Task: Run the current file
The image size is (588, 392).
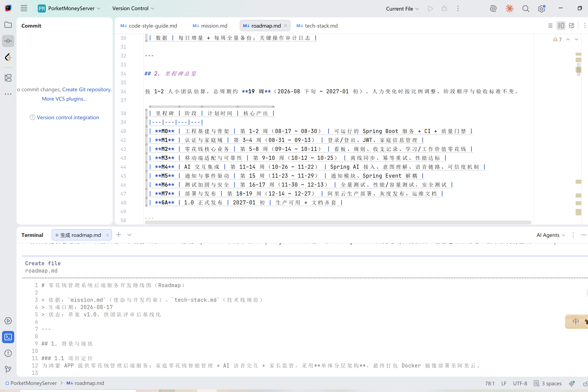Action: pyautogui.click(x=430, y=9)
